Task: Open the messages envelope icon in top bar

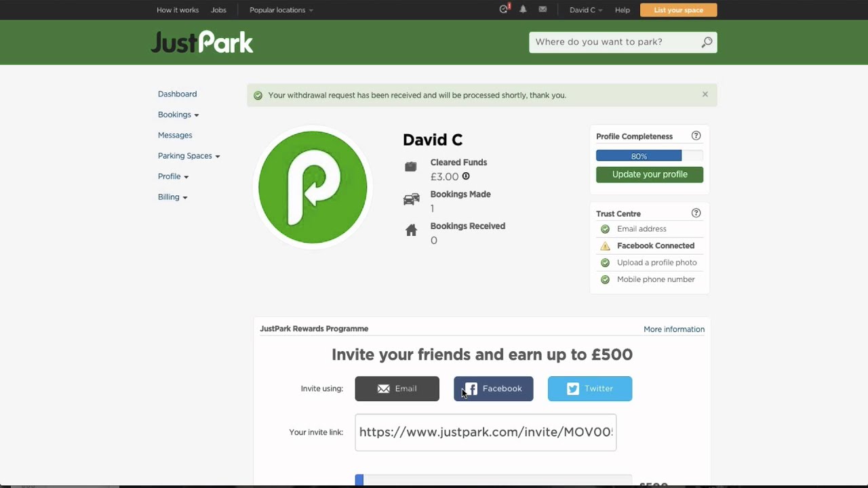Action: pyautogui.click(x=542, y=9)
